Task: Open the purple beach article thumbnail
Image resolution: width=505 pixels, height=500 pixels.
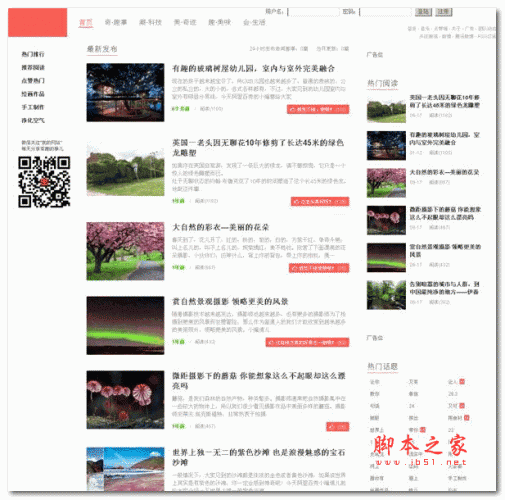Action: point(125,469)
